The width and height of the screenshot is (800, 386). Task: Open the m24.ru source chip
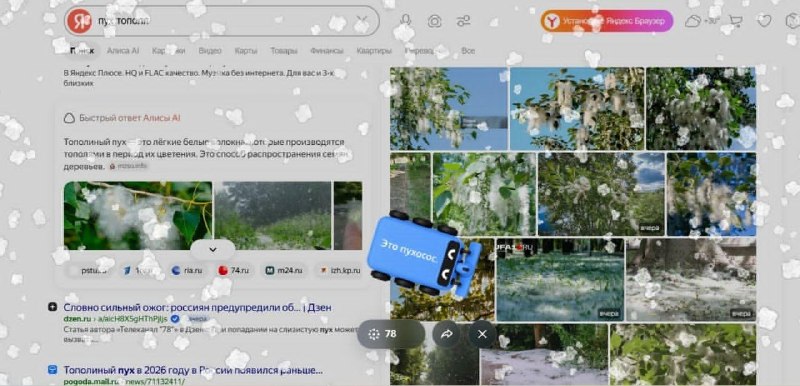click(x=284, y=270)
